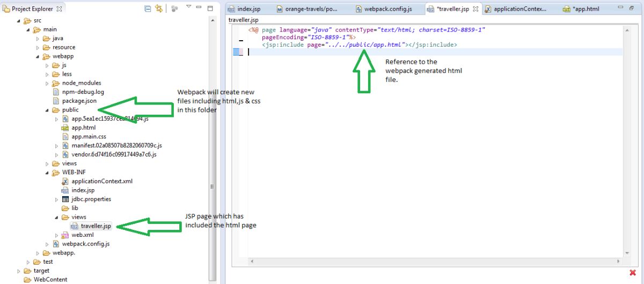The image size is (644, 284).
Task: Collapse the webapp folder
Action: tap(38, 56)
